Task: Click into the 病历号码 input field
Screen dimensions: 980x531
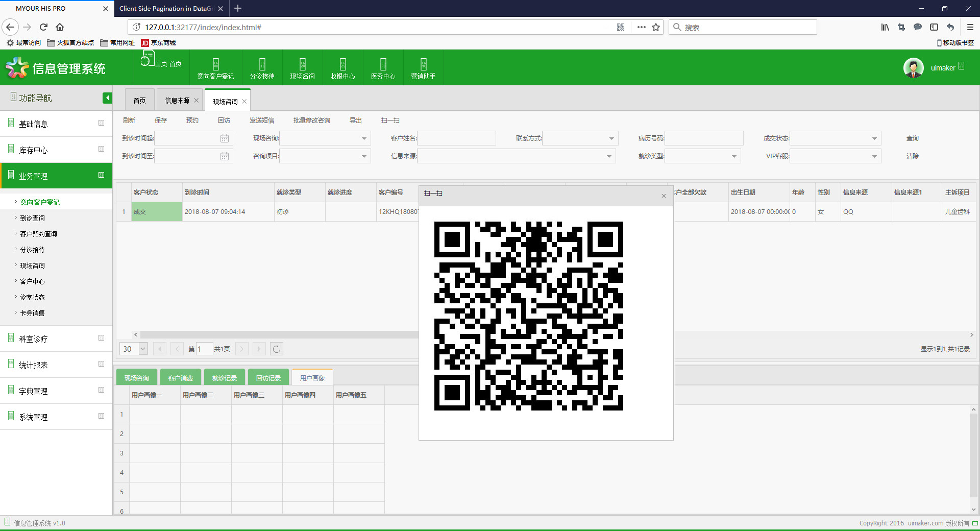Action: pos(704,138)
